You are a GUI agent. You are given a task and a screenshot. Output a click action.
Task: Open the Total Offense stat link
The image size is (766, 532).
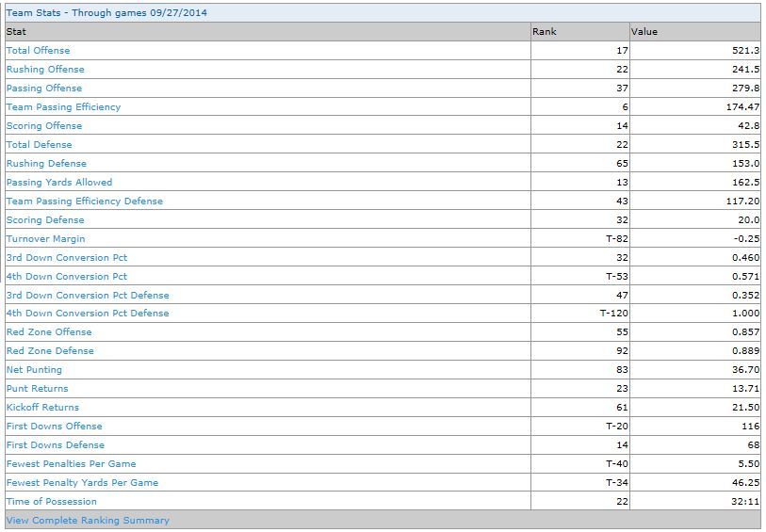38,50
